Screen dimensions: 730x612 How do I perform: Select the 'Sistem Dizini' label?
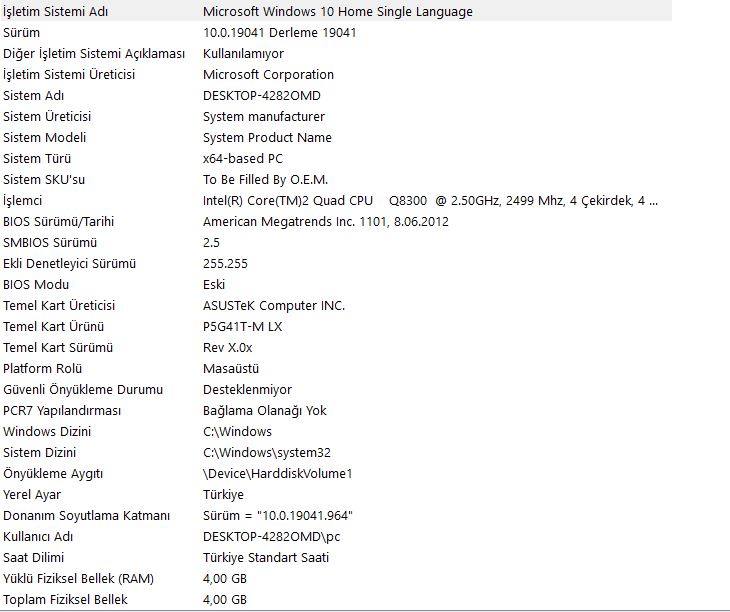(40, 452)
